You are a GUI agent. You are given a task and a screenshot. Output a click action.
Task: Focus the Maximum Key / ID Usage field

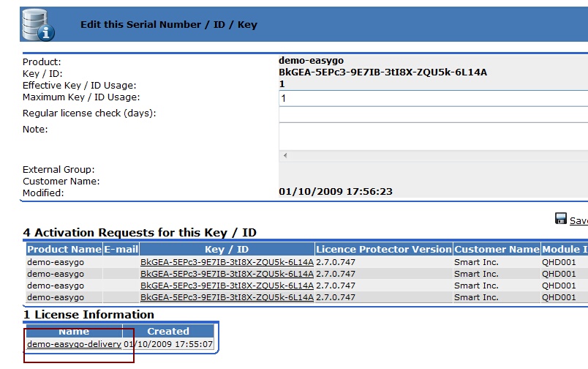pos(433,98)
